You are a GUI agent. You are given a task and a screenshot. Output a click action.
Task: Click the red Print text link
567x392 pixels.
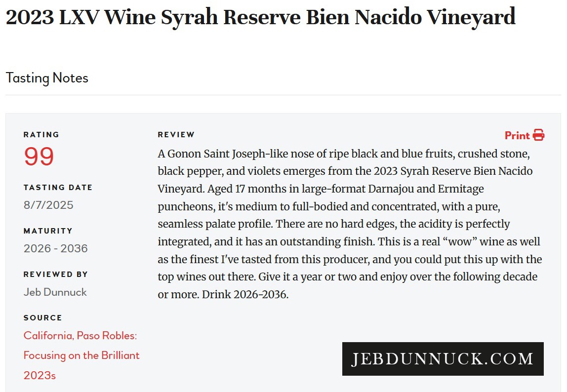517,135
